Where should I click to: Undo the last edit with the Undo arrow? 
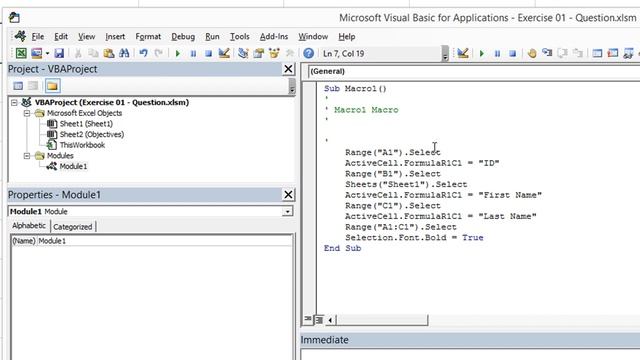click(143, 53)
